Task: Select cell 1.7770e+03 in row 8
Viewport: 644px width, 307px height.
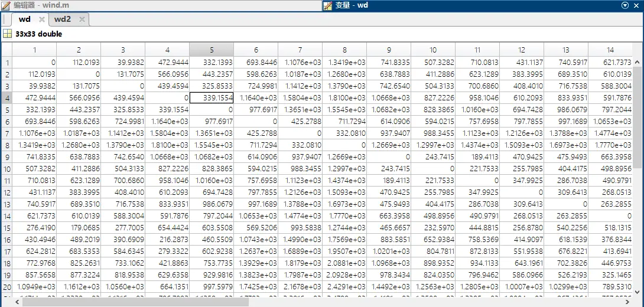Action: click(x=610, y=145)
